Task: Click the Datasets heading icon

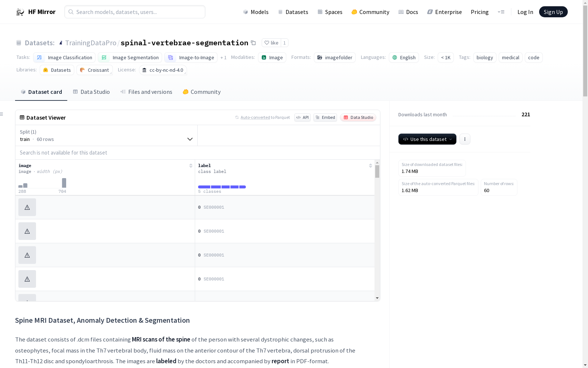Action: (19, 43)
